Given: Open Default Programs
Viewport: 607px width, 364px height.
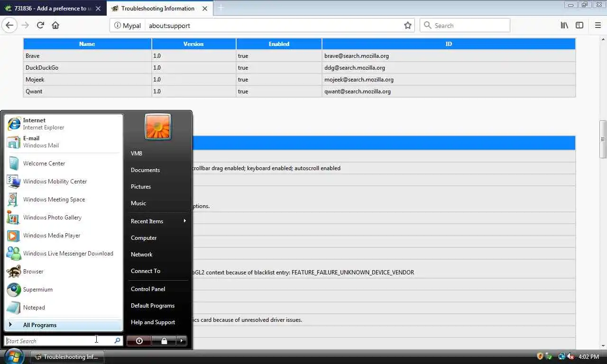Looking at the screenshot, I should click(x=158, y=306).
